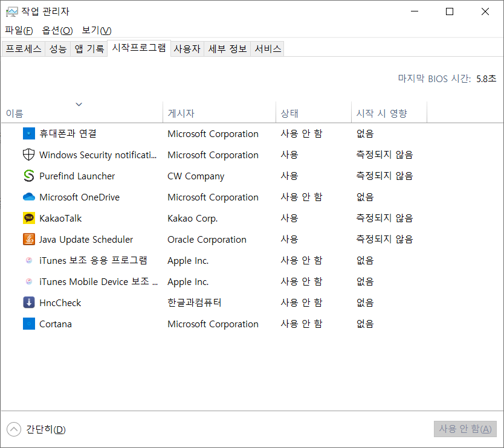Select the Cortana icon
Viewport: 504px width, 448px height.
pos(28,324)
